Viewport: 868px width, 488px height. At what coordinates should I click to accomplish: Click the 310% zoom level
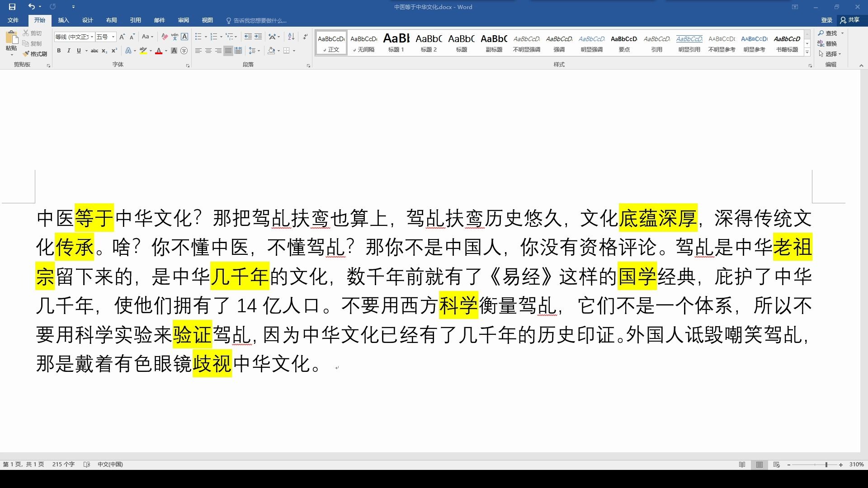[x=856, y=465]
